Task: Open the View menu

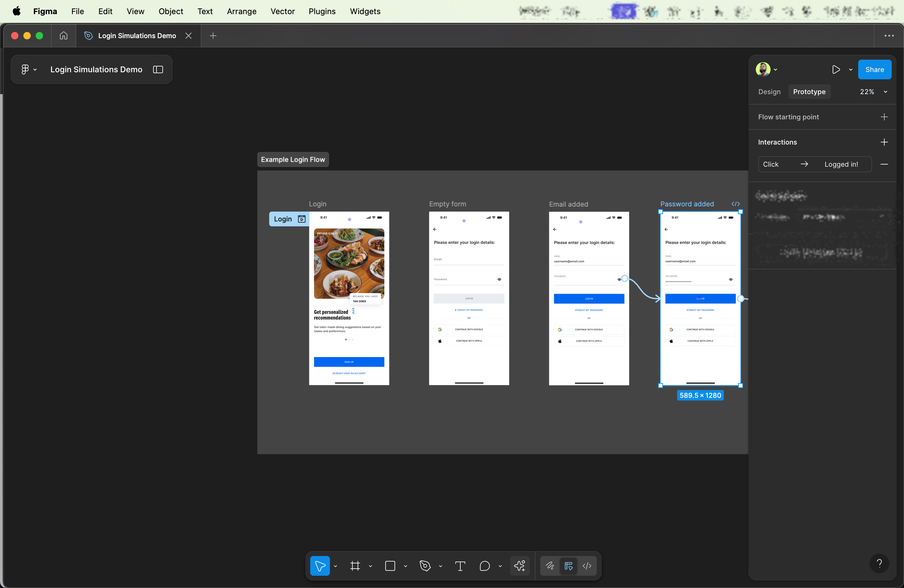Action: pyautogui.click(x=135, y=11)
